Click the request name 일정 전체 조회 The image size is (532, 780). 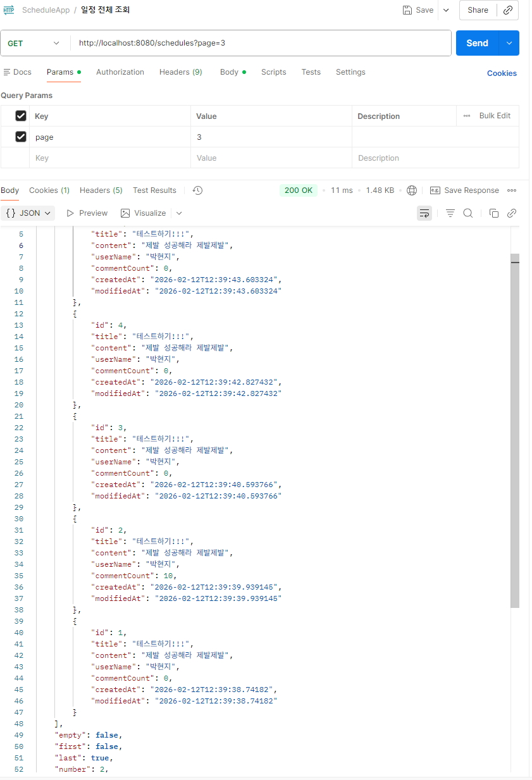106,10
